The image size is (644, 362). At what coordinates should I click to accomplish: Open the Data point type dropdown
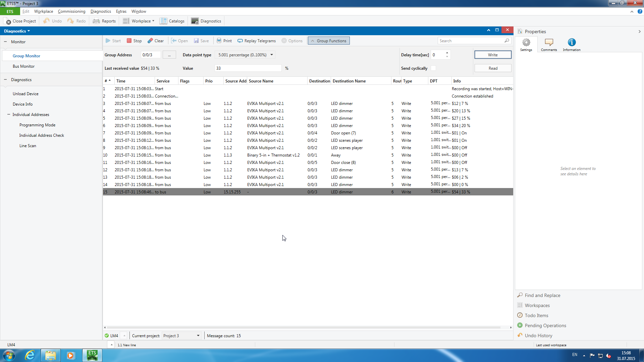point(272,55)
